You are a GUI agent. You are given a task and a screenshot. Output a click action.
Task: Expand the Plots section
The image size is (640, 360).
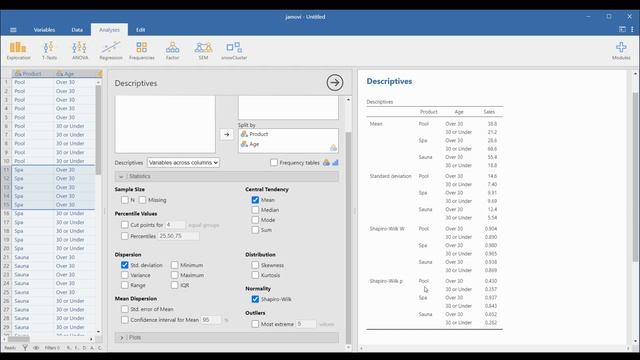227,338
